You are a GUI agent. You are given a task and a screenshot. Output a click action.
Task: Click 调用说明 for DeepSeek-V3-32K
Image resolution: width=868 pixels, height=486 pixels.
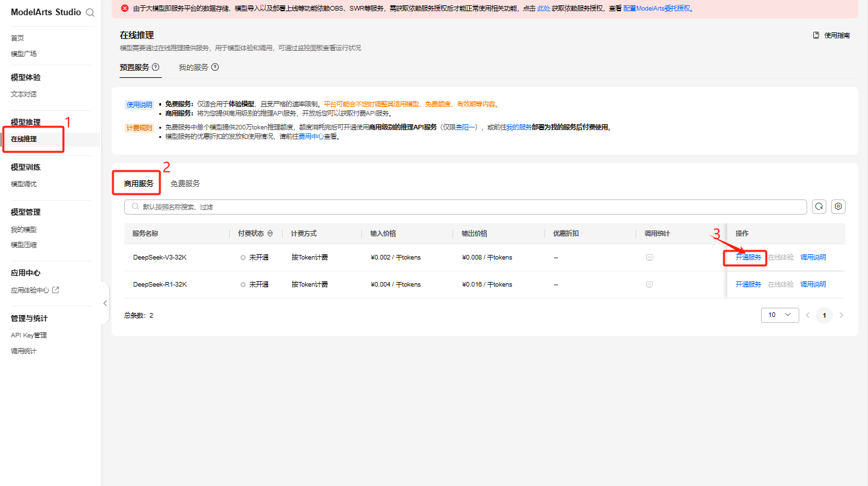click(x=813, y=258)
